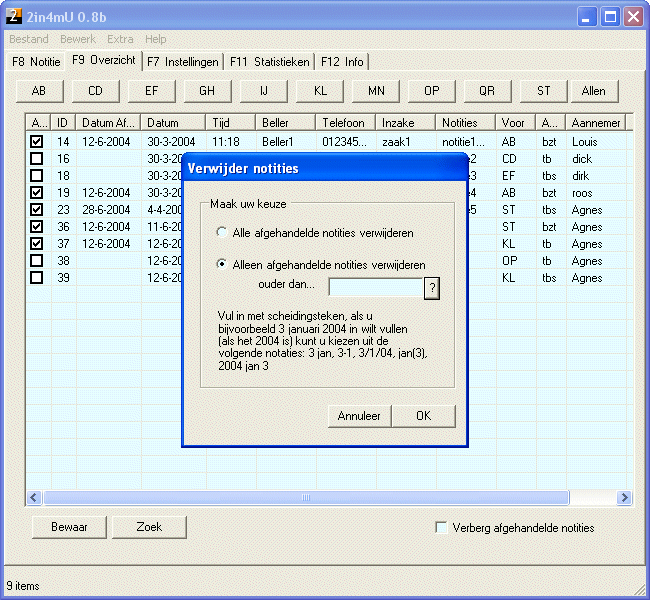Sort by the Notities column header
The width and height of the screenshot is (650, 600).
coord(465,123)
